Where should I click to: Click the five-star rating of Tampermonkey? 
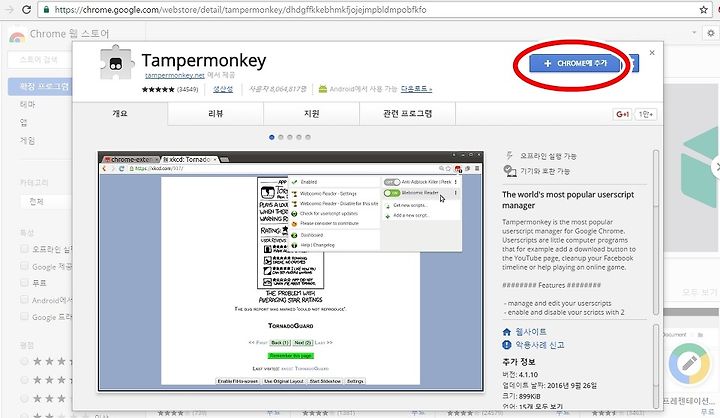(x=158, y=89)
